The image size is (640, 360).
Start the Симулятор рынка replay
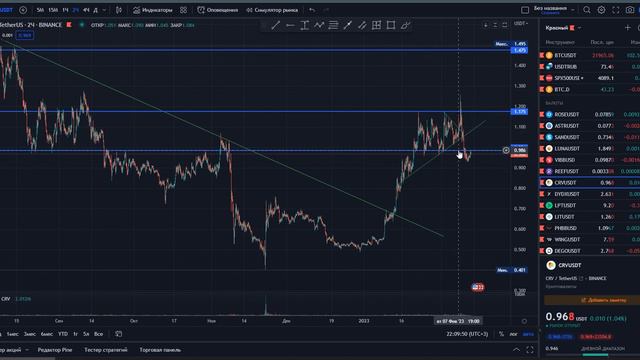point(272,10)
